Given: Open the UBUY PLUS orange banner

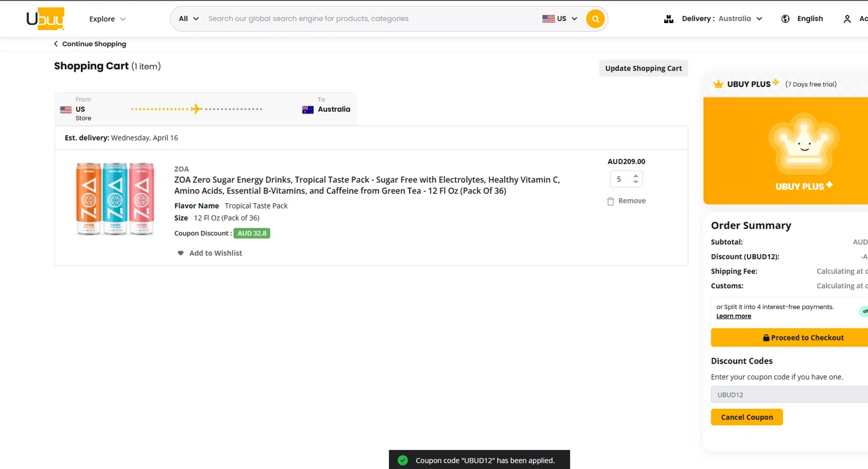Looking at the screenshot, I should point(786,151).
